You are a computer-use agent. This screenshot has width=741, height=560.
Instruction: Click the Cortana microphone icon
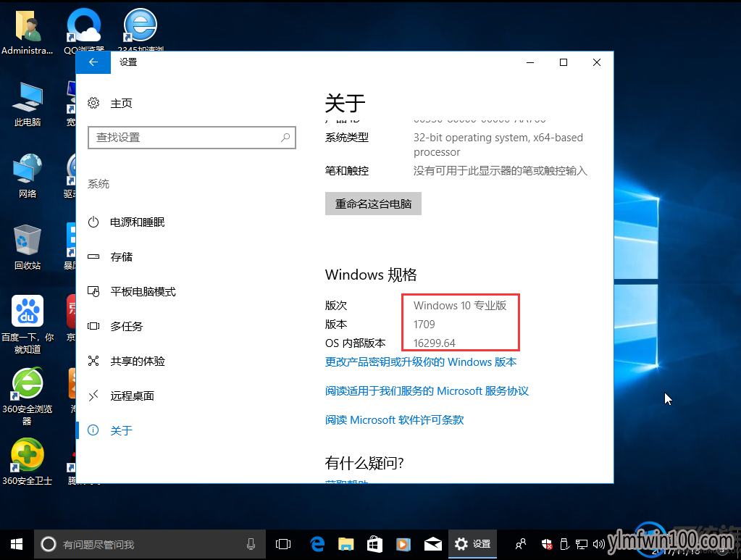251,544
